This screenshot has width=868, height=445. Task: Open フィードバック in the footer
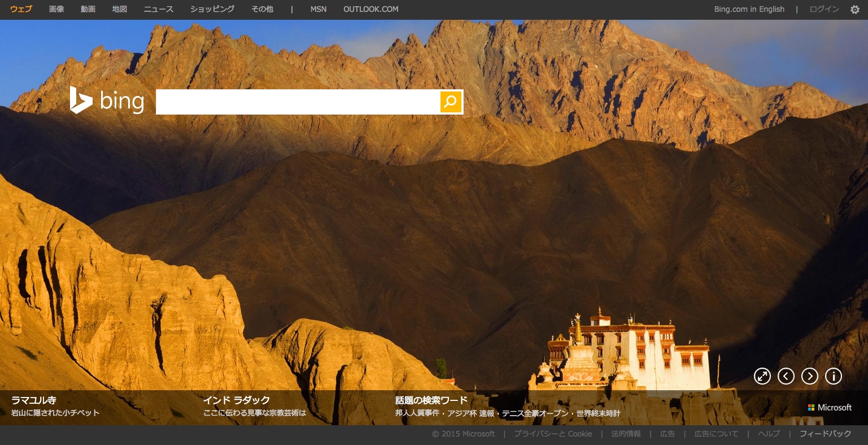point(825,434)
